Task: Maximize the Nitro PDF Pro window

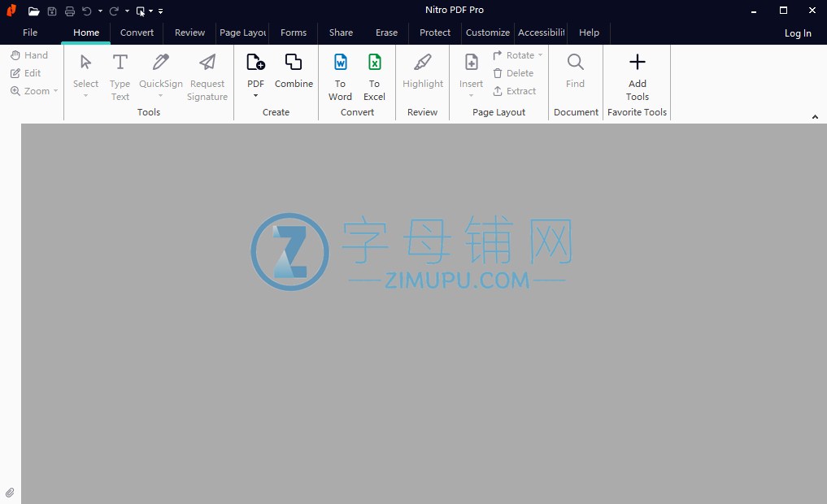Action: (x=783, y=11)
